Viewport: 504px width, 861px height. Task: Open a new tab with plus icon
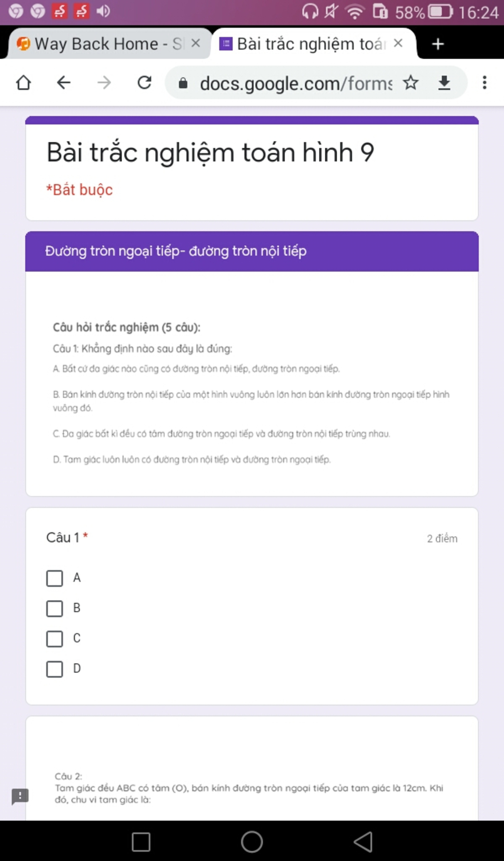(x=438, y=44)
